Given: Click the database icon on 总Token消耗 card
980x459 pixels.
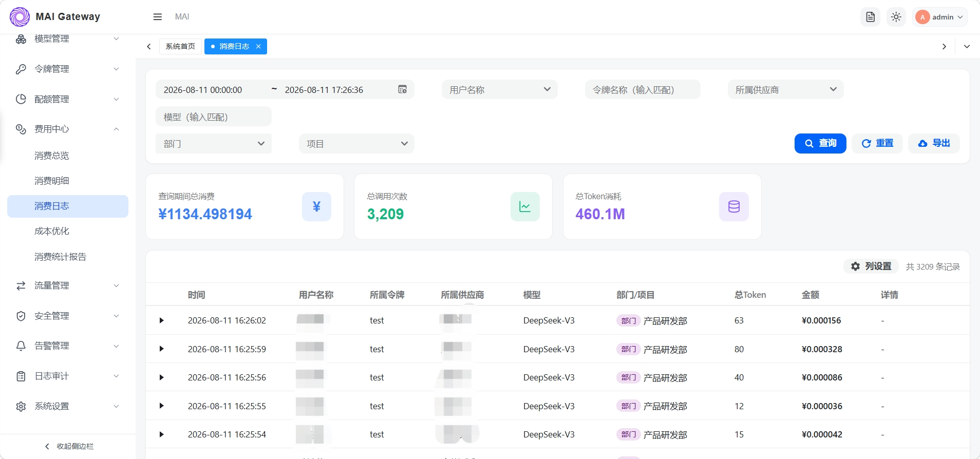Looking at the screenshot, I should [734, 206].
